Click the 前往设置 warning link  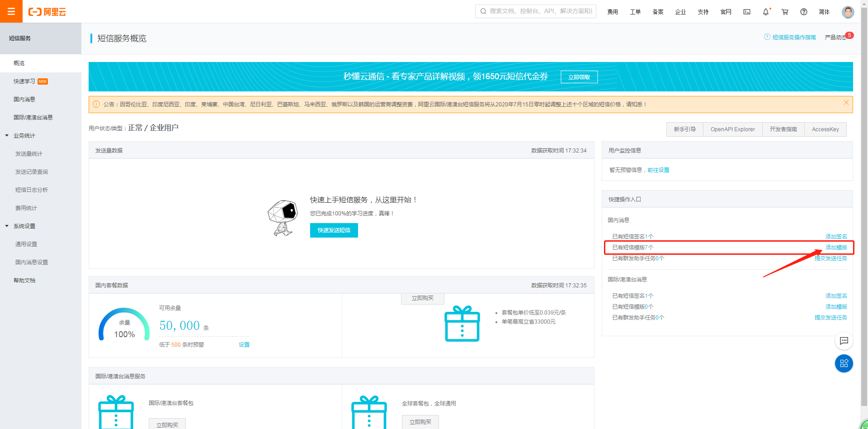[x=658, y=170]
